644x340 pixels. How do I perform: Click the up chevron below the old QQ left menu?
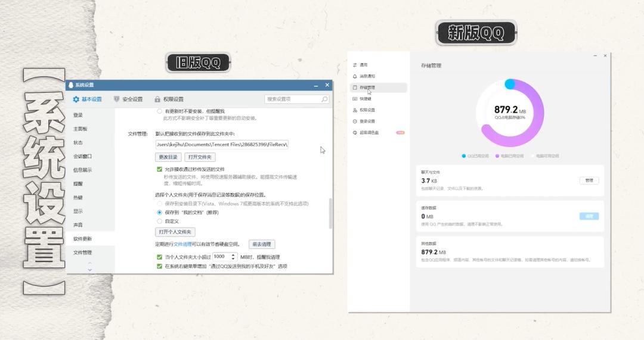point(90,263)
